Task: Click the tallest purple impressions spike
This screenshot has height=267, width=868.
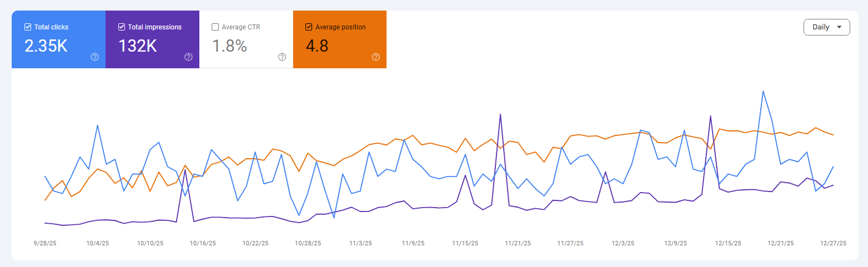Action: click(501, 114)
